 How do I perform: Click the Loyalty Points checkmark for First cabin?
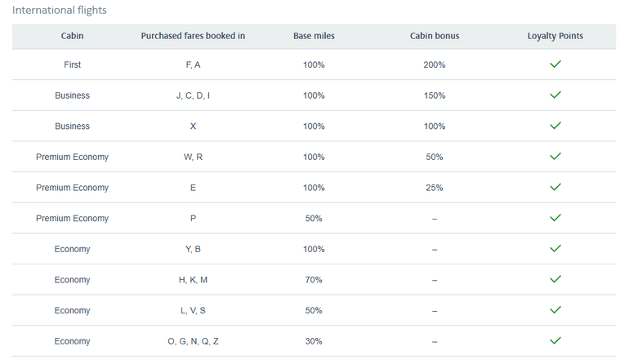pyautogui.click(x=555, y=64)
